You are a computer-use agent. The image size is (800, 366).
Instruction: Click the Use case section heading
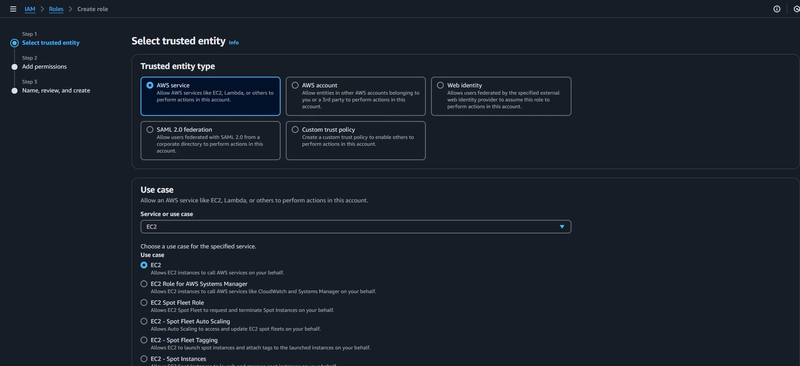click(x=157, y=190)
